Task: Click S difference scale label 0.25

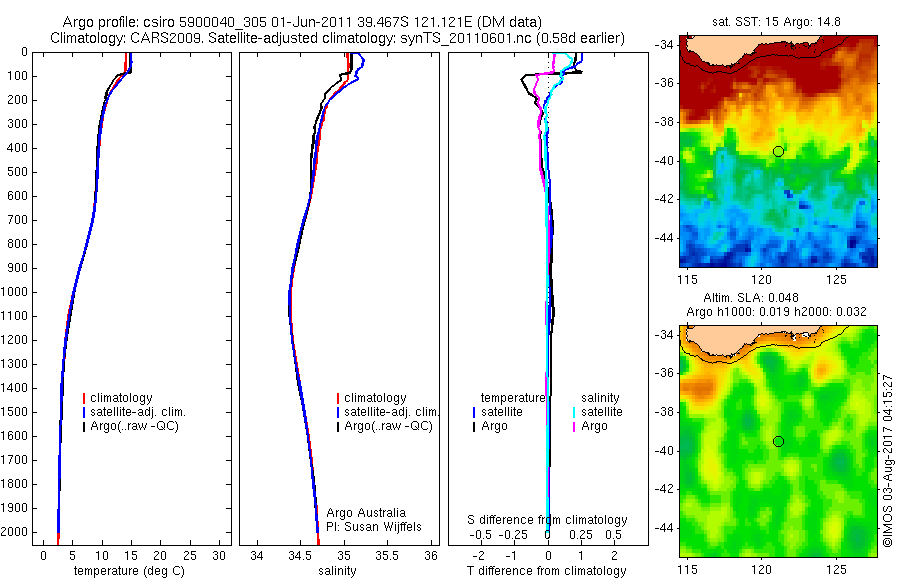Action: pos(581,535)
